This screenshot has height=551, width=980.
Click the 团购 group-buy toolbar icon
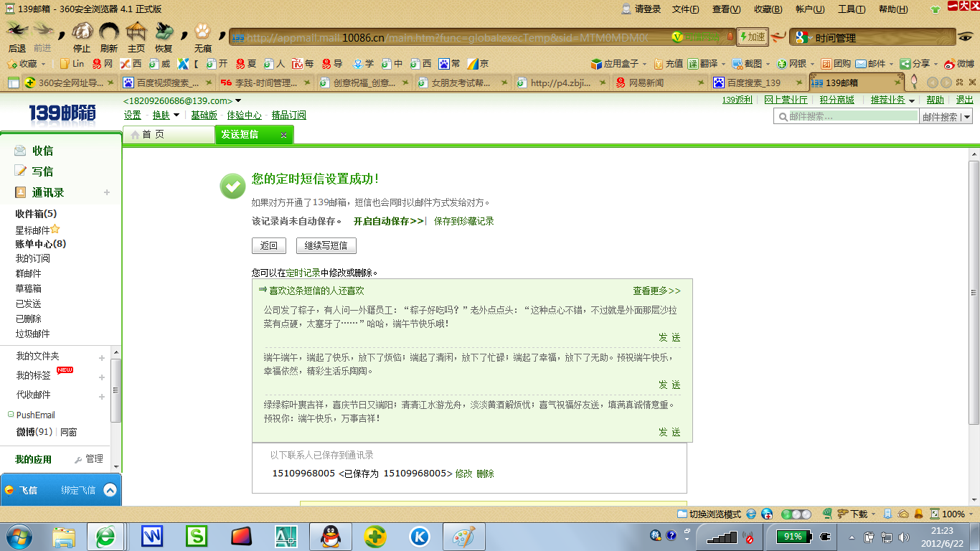836,64
